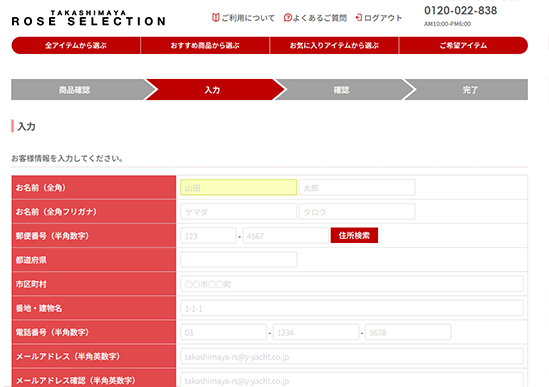Click the ログアウト link
This screenshot has width=549, height=387.
click(x=383, y=18)
